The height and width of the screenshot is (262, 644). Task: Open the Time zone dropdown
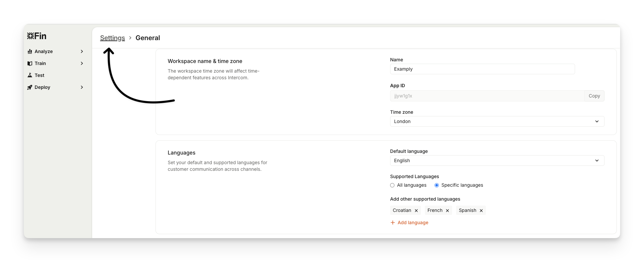(x=497, y=121)
